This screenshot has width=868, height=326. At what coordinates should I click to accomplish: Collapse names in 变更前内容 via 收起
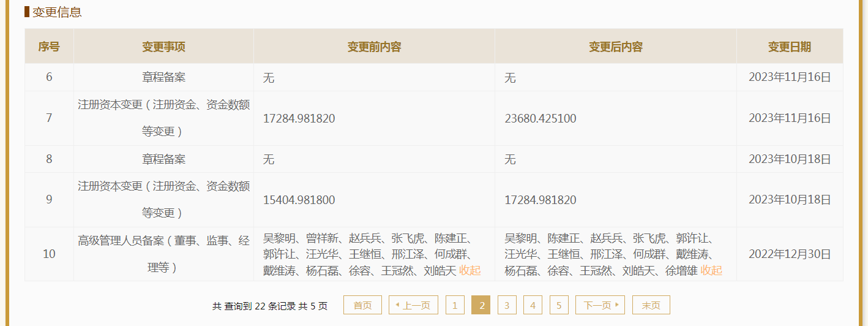point(470,270)
